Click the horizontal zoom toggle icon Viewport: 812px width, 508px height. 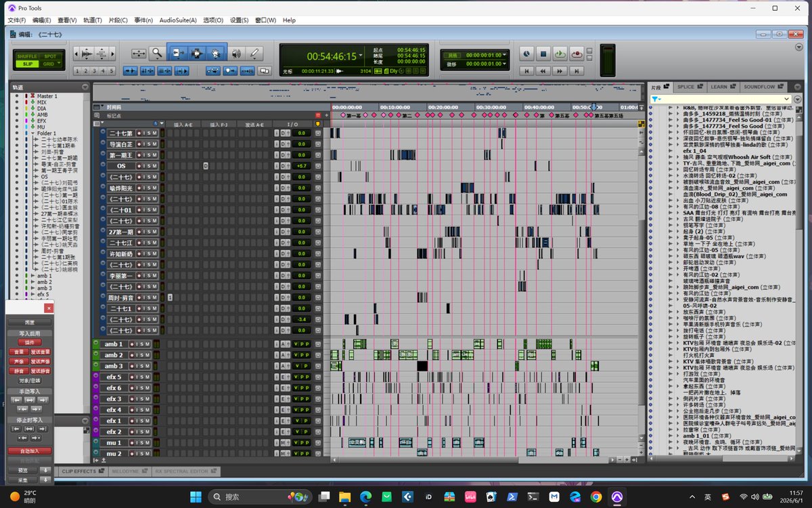139,53
